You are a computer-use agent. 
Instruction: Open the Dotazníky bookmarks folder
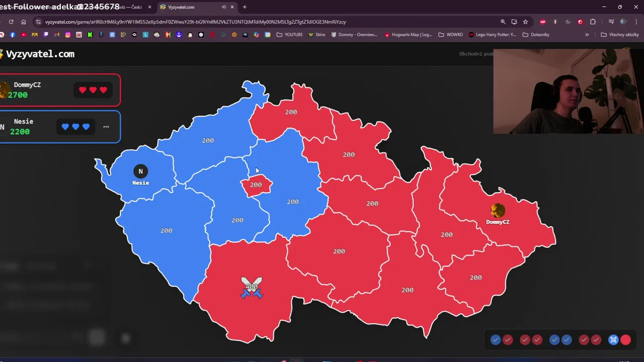[536, 35]
